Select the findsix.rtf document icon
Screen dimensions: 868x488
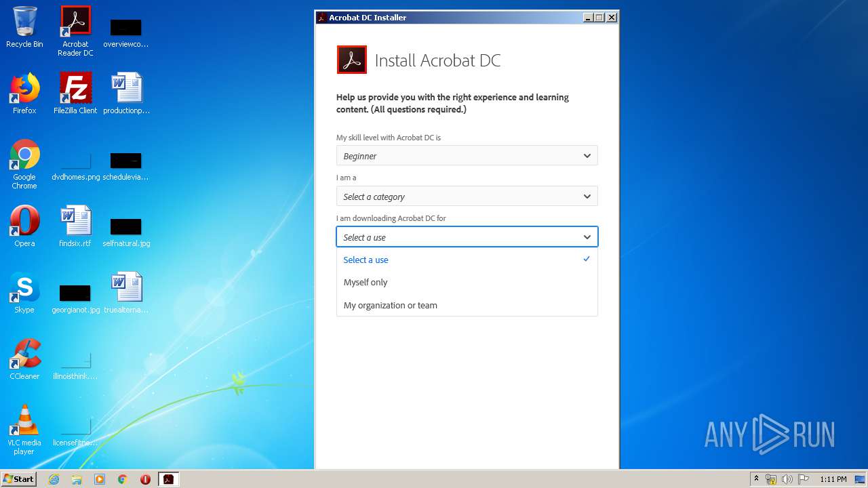coord(75,226)
